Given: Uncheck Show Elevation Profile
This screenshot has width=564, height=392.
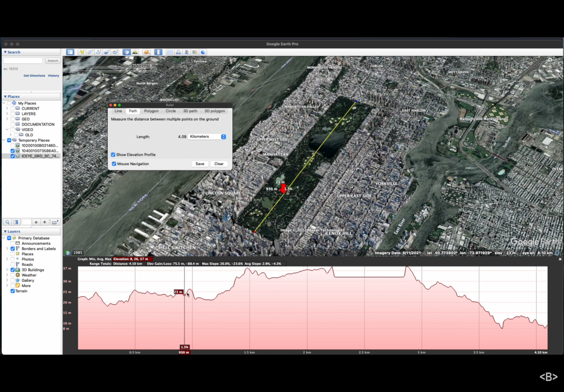Looking at the screenshot, I should tap(113, 155).
